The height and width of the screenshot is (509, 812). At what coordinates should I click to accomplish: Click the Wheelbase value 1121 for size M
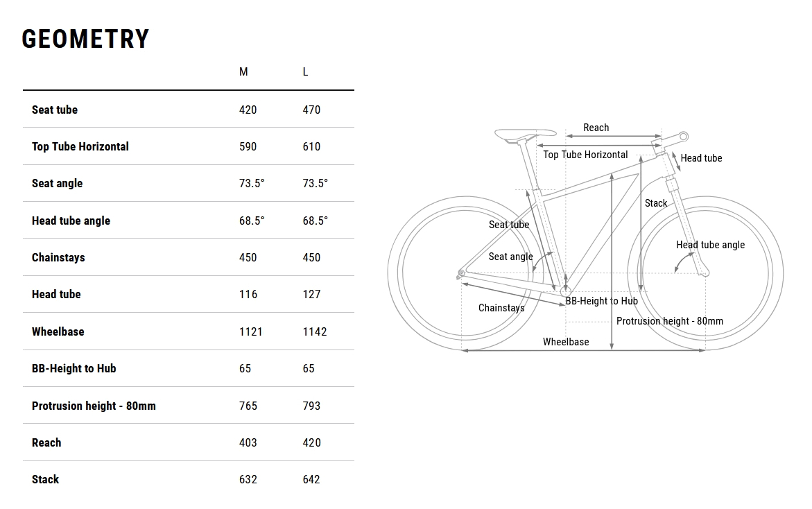tap(250, 331)
